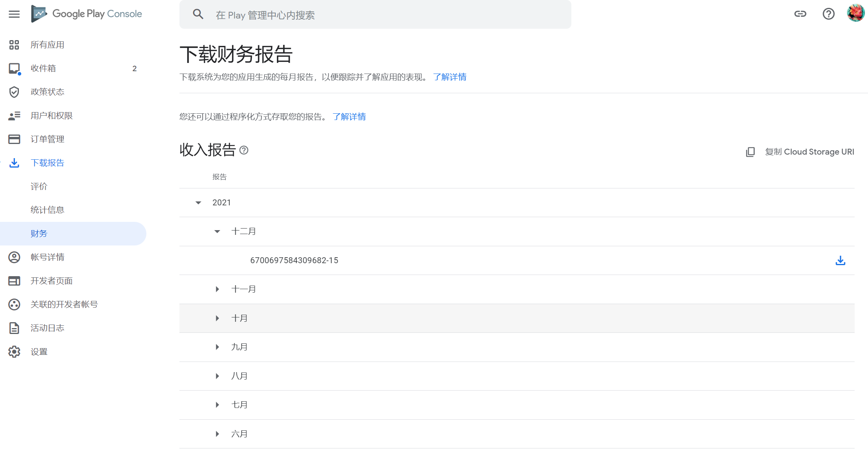Viewport: 868px width, 452px height.
Task: Click the 政策状态 shield icon
Action: (x=14, y=92)
